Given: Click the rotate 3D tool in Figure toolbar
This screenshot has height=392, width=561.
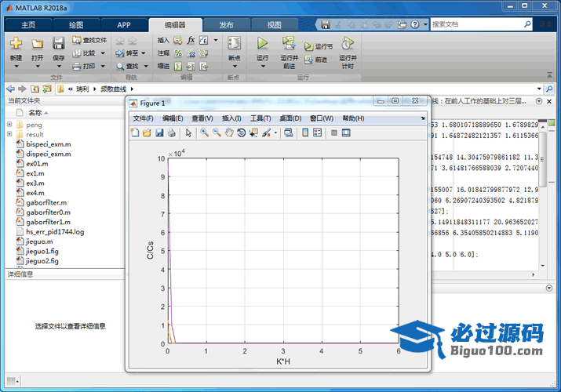Looking at the screenshot, I should coord(241,132).
